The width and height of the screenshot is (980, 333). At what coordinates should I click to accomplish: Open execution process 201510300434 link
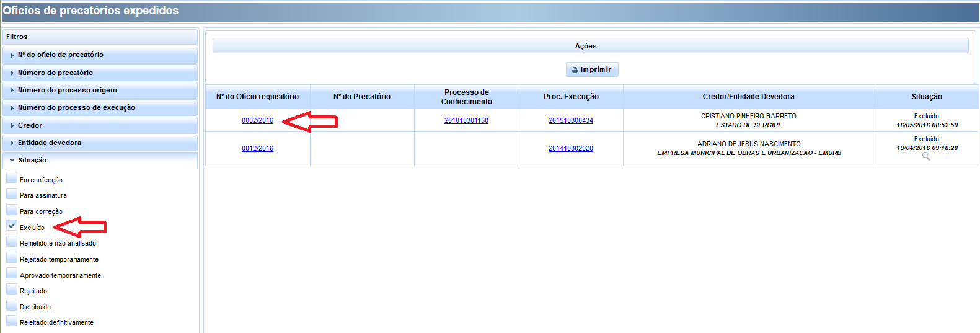570,120
